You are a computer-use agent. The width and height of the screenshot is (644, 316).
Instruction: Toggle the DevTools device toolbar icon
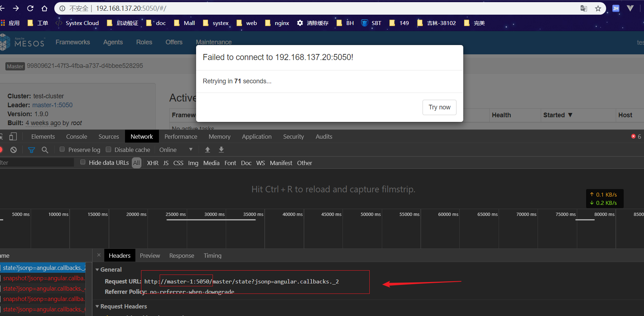click(x=13, y=137)
